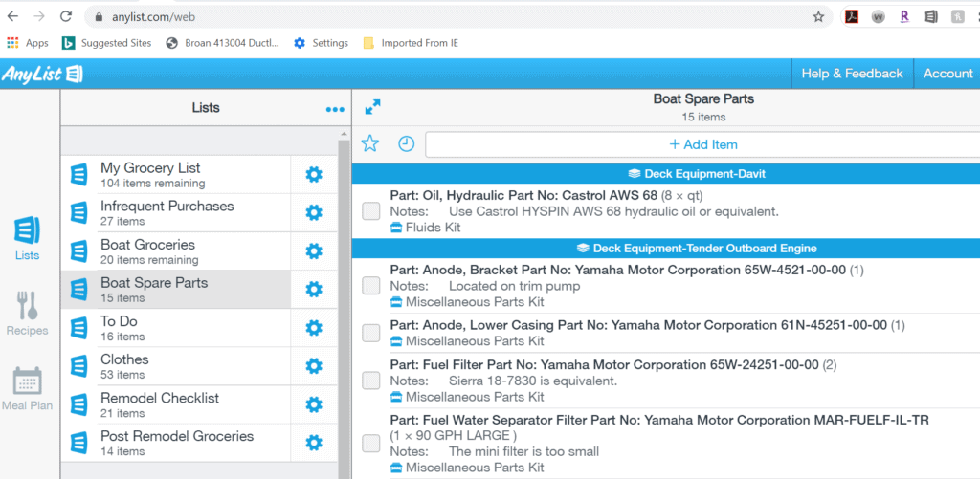Screen dimensions: 980x479
Task: Click the recent items clock icon
Action: 406,144
